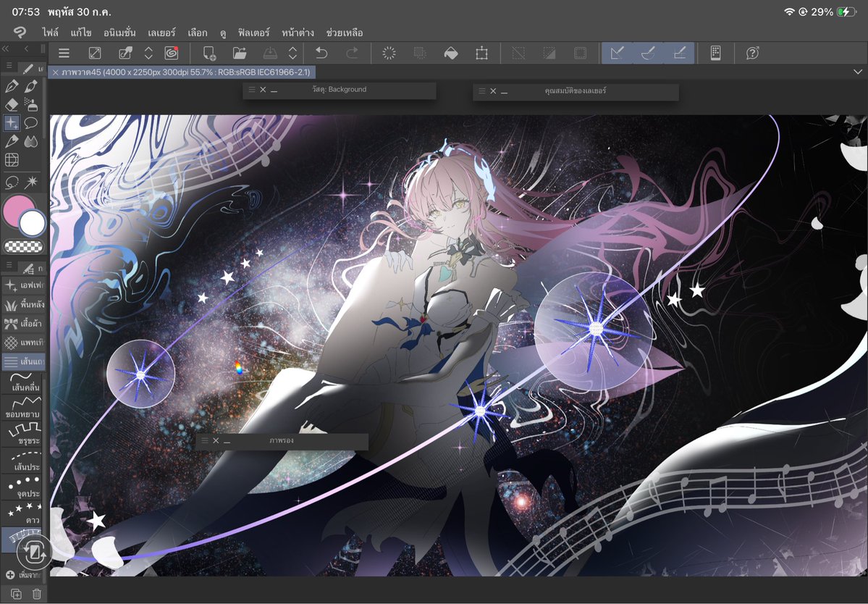Select the Lasso selection tool
868x604 pixels.
(x=12, y=182)
